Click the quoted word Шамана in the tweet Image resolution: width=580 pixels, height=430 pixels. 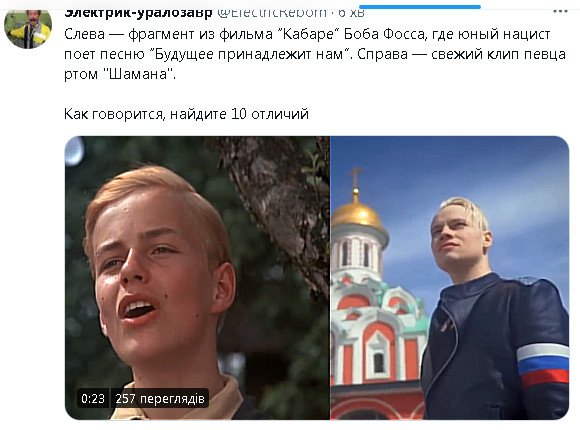click(x=137, y=74)
